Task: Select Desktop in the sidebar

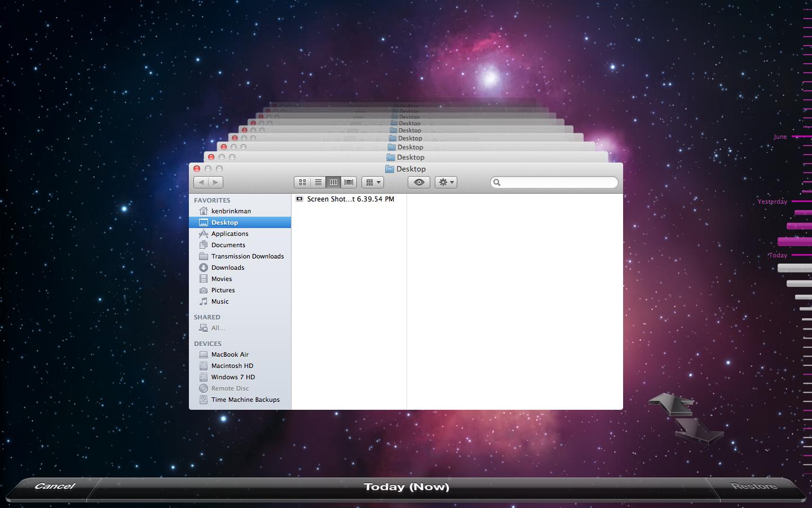Action: [240, 222]
